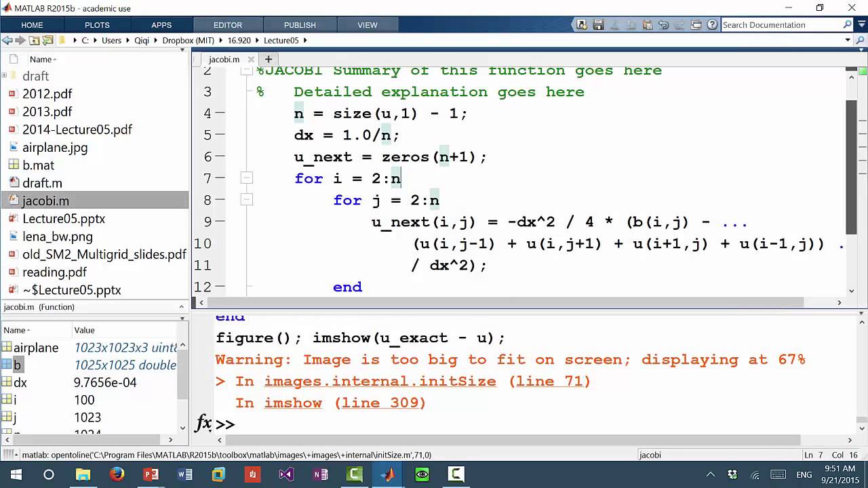Open a new editor tab with plus button

tap(268, 59)
